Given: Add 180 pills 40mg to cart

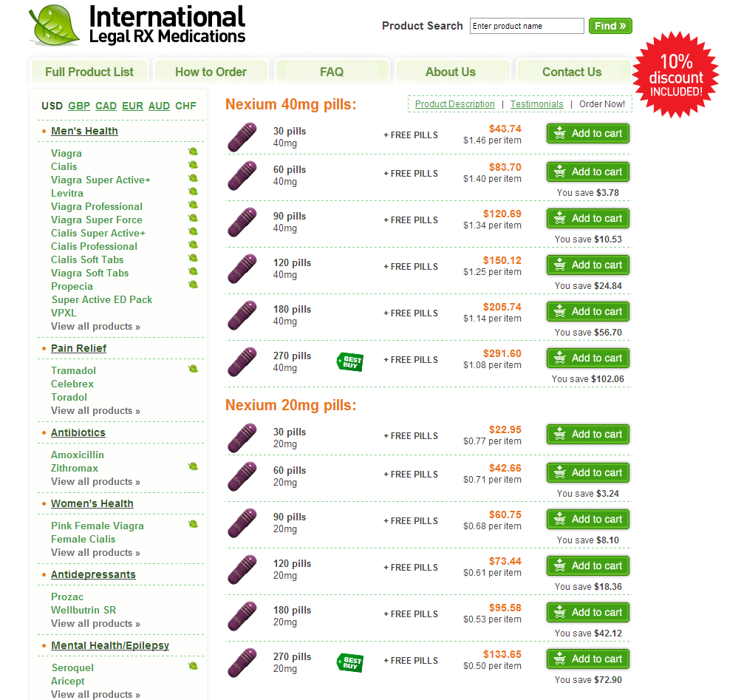Looking at the screenshot, I should click(588, 312).
